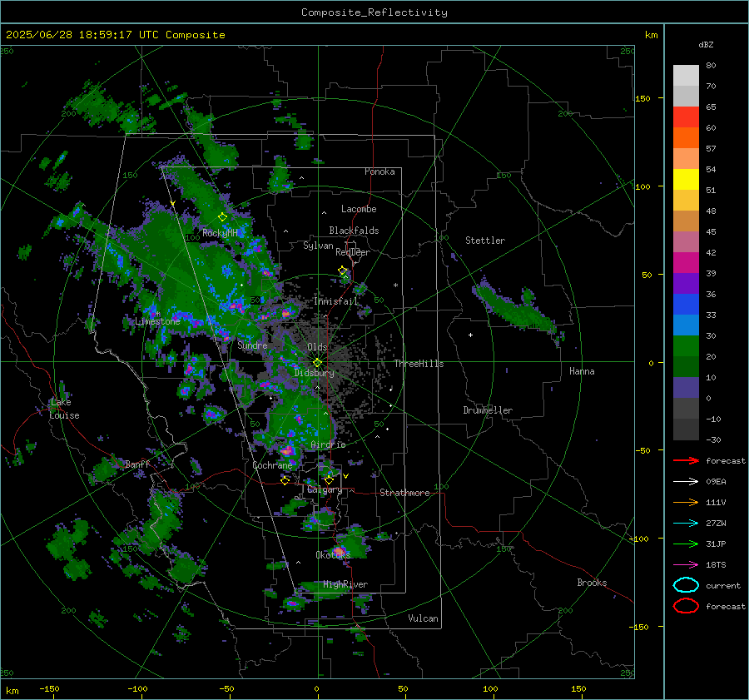Click the red forecast ellipse icon
749x700 pixels.
[x=686, y=606]
